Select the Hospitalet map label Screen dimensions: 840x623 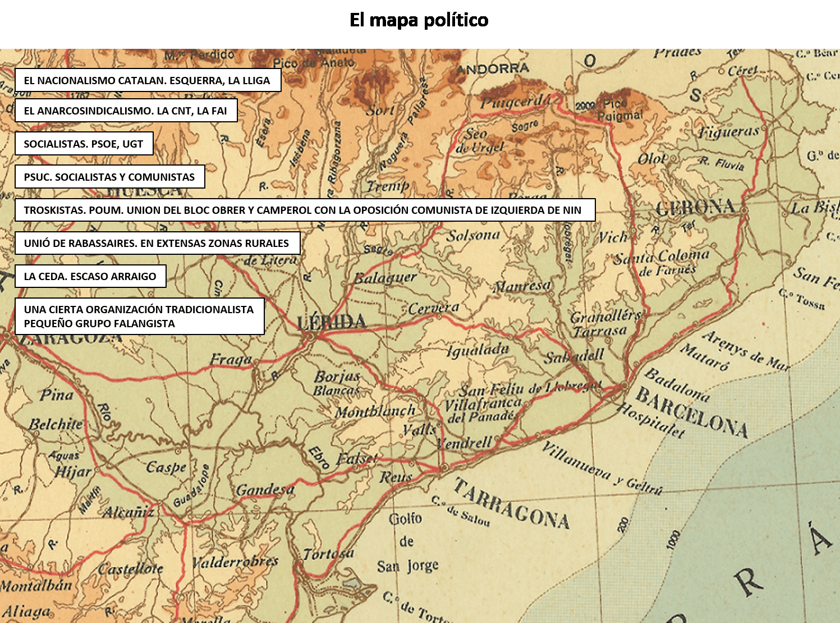coord(651,419)
